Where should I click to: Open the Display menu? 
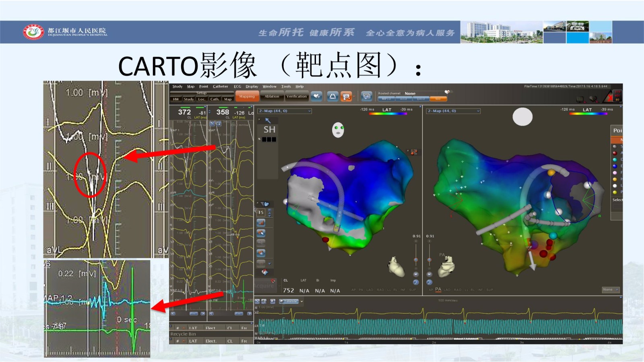(x=252, y=86)
